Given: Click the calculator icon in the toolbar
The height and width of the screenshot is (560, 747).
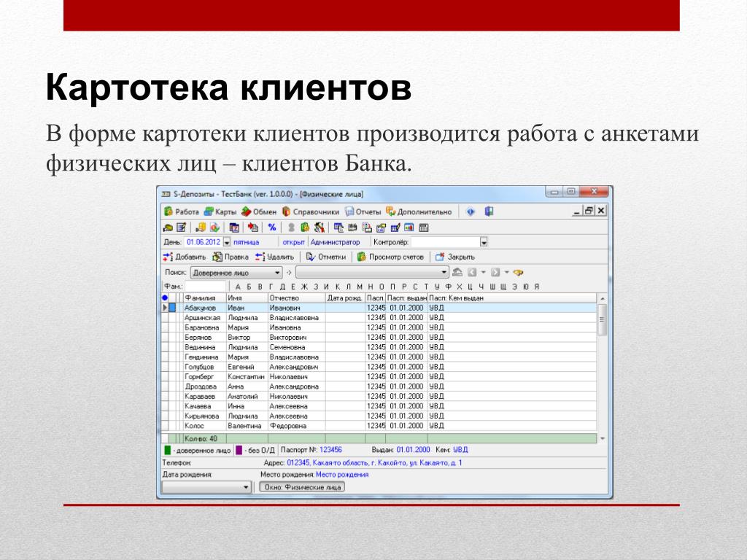Looking at the screenshot, I should click(424, 227).
